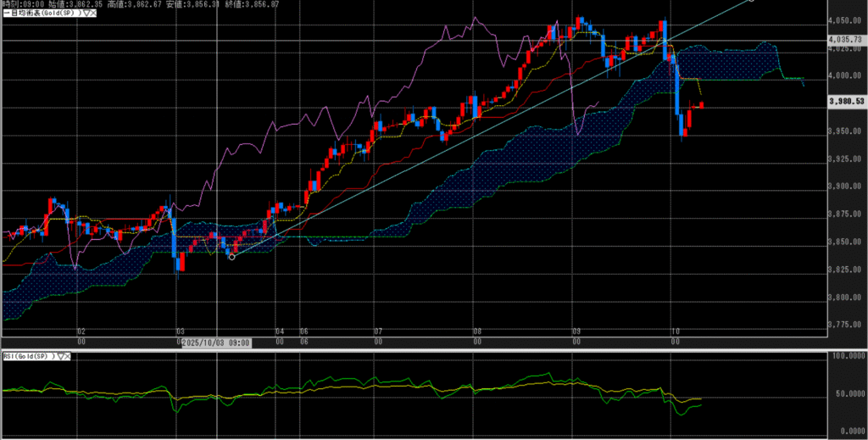
Task: Click the 10 date marker on time axis
Action: coord(675,332)
